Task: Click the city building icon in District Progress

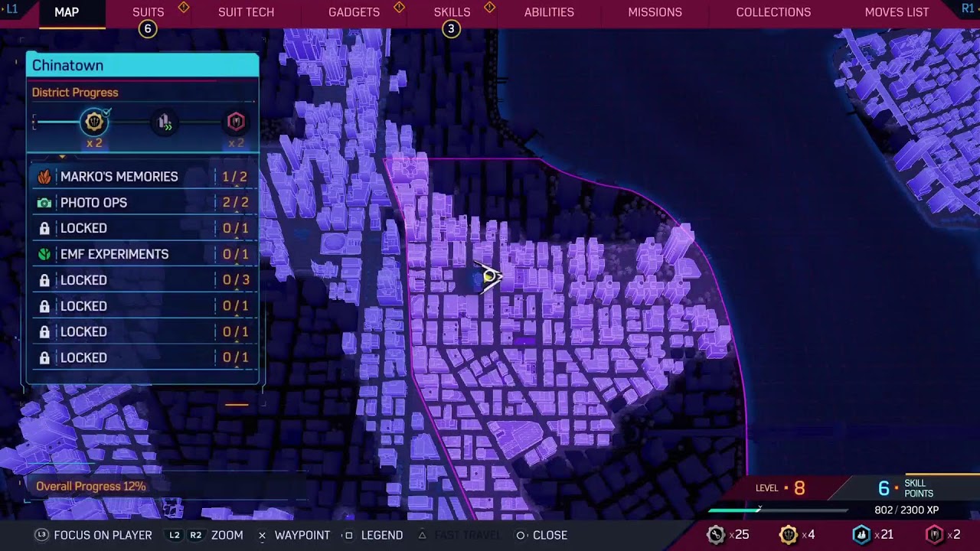Action: (x=164, y=122)
